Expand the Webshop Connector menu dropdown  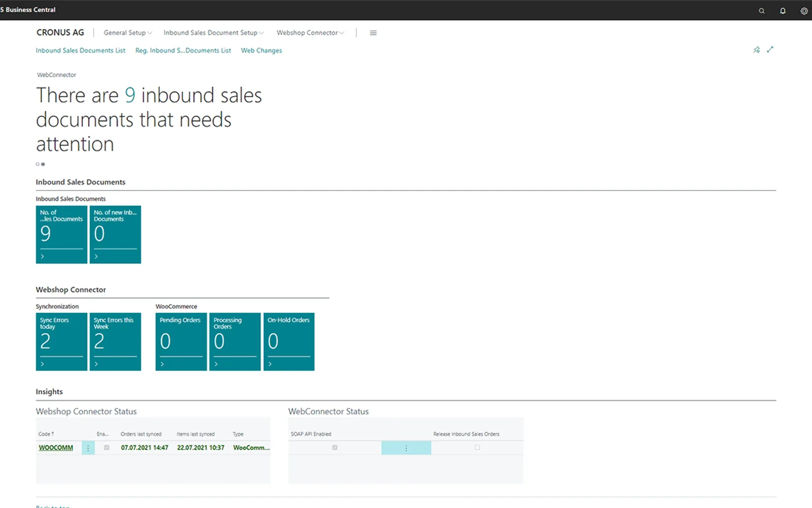pyautogui.click(x=310, y=33)
